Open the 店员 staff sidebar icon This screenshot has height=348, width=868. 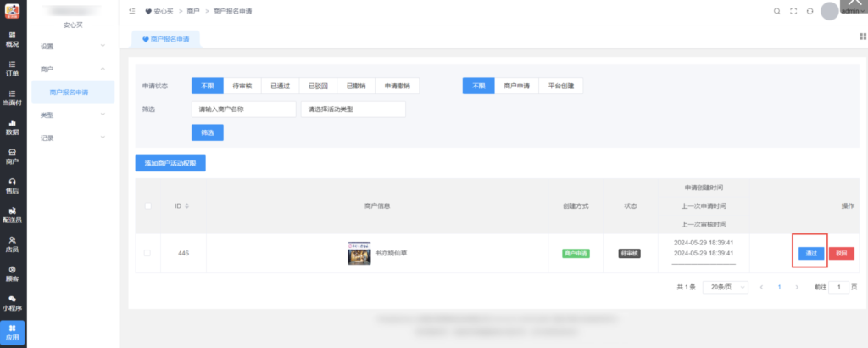[x=12, y=244]
